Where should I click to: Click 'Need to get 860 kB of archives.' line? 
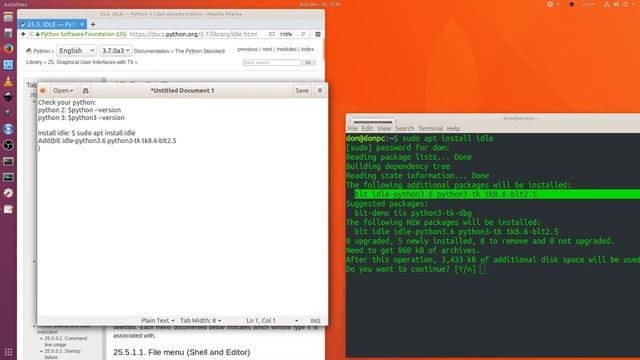click(413, 250)
